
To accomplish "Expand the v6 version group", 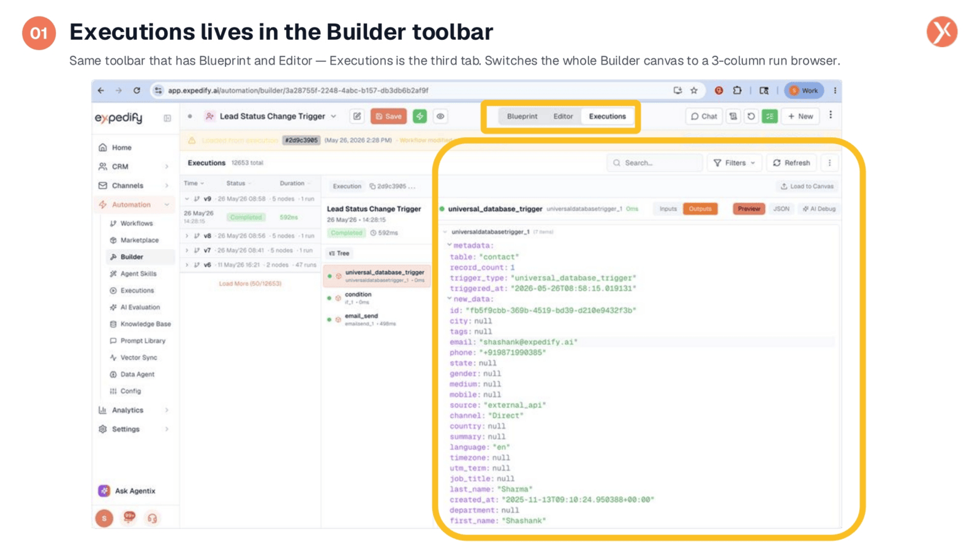I will pyautogui.click(x=187, y=265).
